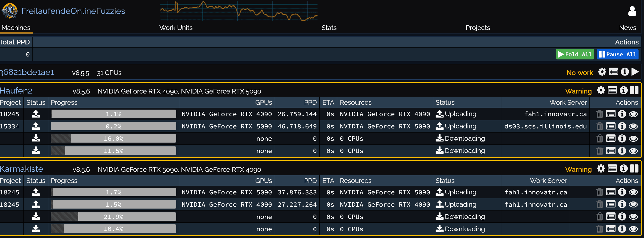Screen dimensions: 644x238
Task: Delete the project 15334 work unit
Action: 600,126
